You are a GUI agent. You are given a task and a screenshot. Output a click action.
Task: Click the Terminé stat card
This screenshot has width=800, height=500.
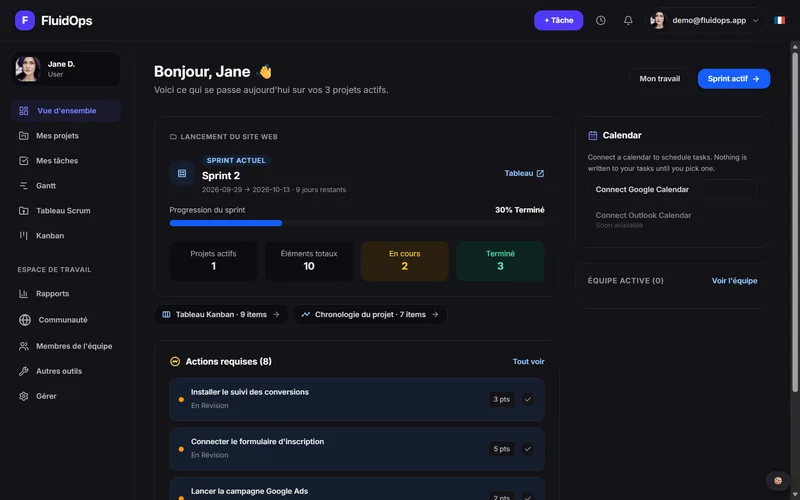coord(500,261)
